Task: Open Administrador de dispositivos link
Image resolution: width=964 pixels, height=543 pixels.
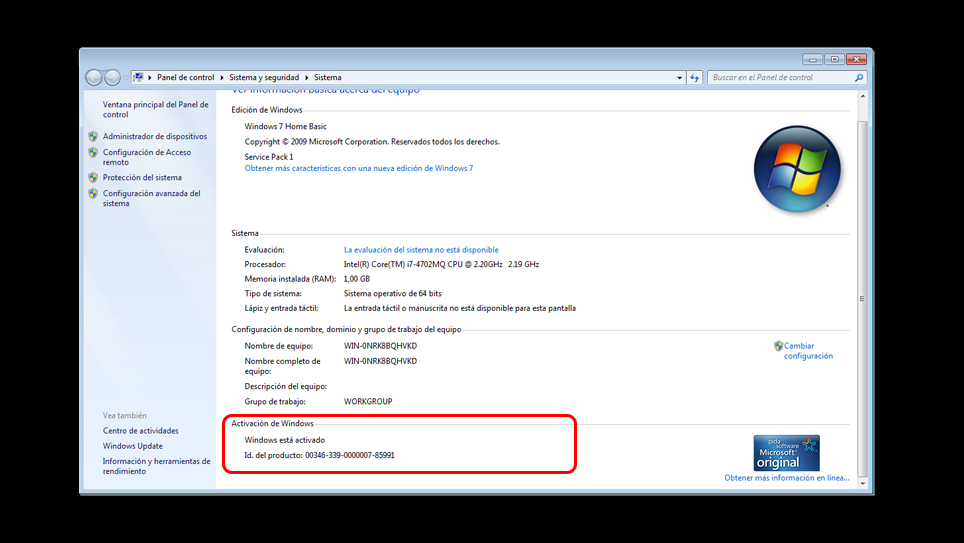Action: [155, 137]
